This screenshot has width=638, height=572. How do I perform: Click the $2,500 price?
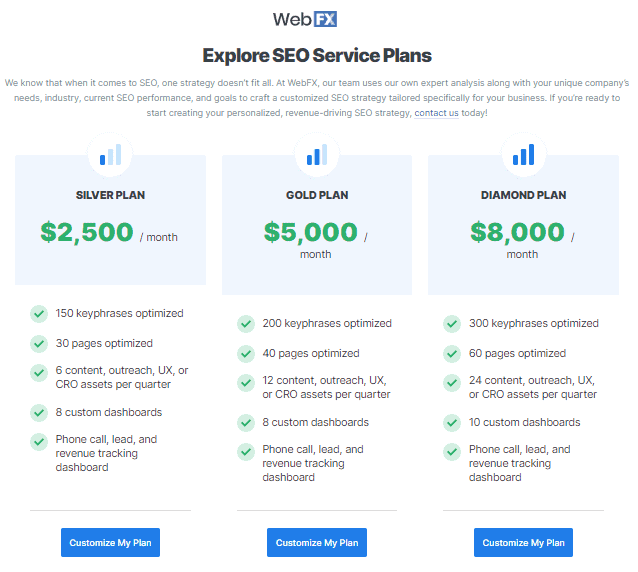pos(87,232)
